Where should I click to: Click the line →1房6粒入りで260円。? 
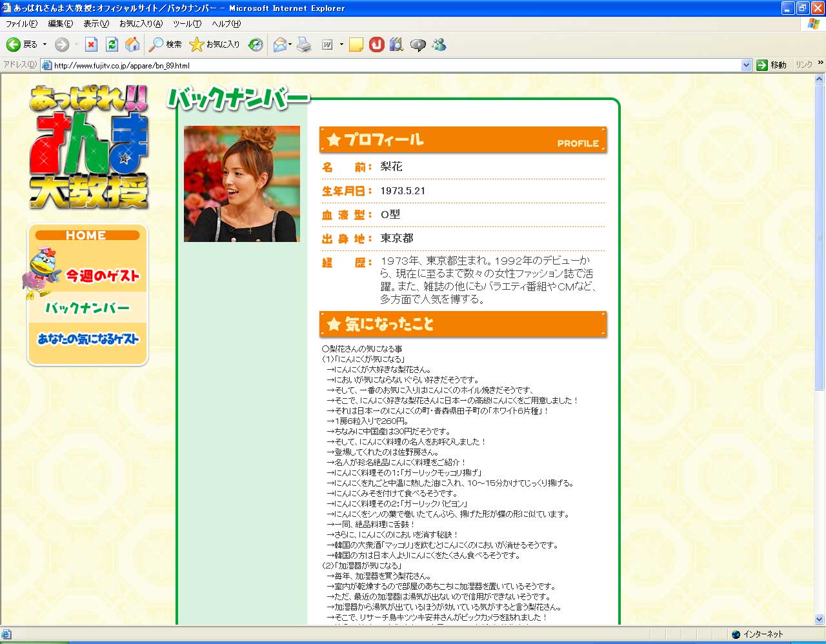coord(368,421)
